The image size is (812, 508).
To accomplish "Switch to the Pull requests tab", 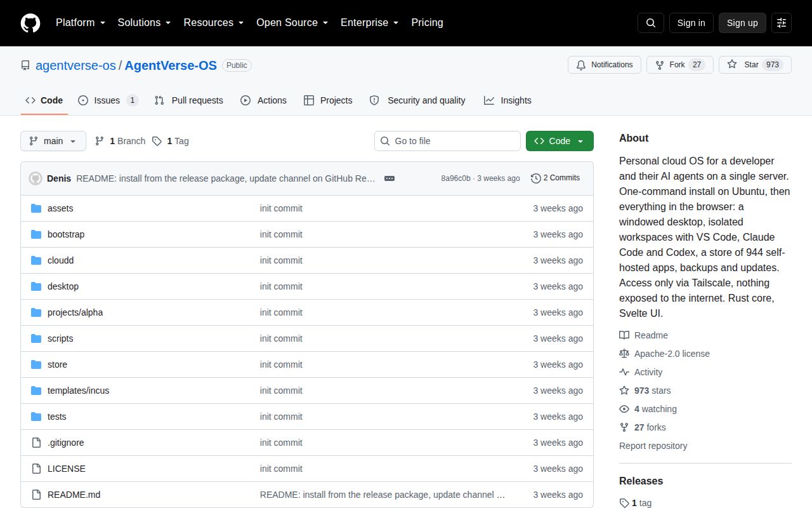I will (188, 100).
